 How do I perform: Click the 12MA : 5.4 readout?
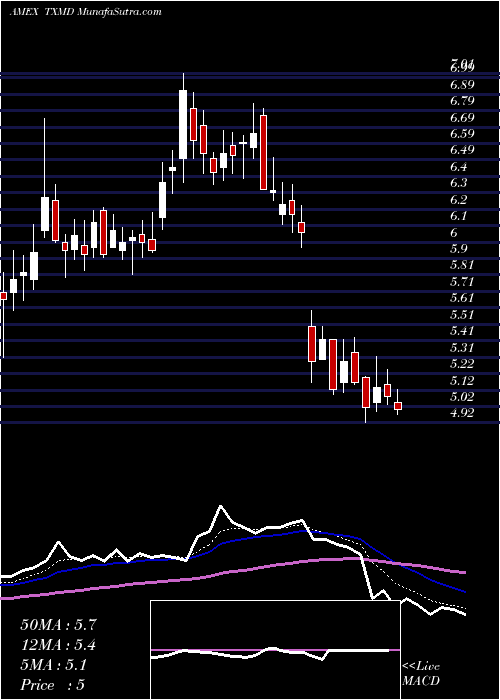coord(58,645)
